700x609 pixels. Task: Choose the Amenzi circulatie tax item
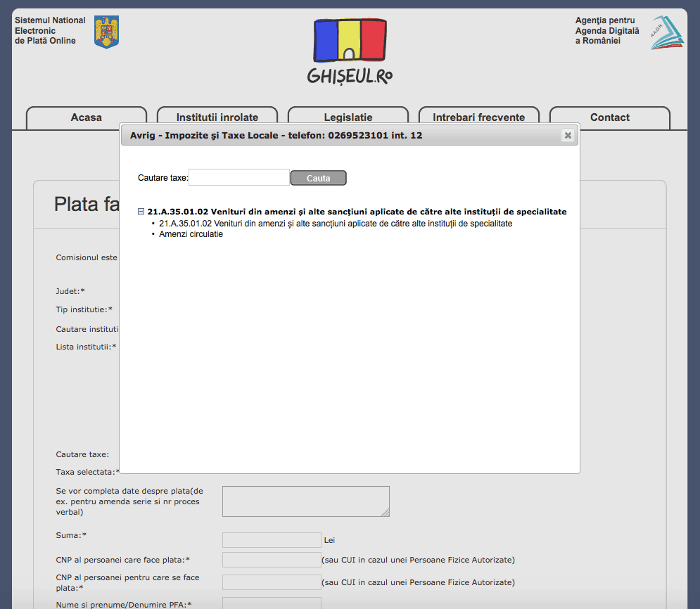click(x=191, y=234)
